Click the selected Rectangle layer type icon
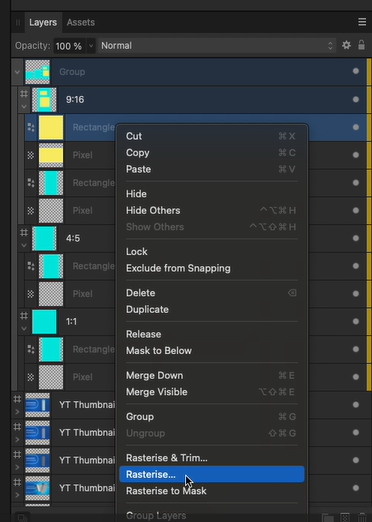 [x=31, y=127]
